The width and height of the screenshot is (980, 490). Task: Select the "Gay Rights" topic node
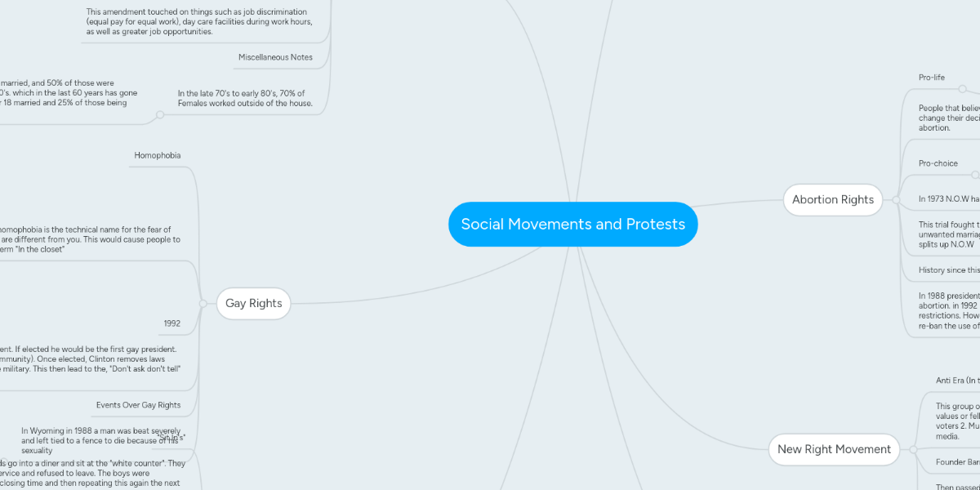(253, 303)
